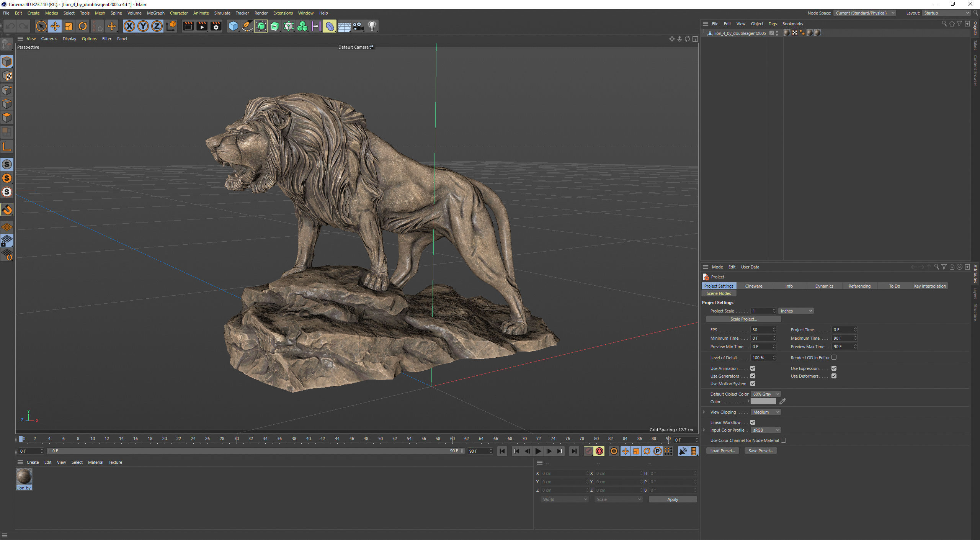Click Render View icon
This screenshot has height=540, width=980.
tap(188, 26)
